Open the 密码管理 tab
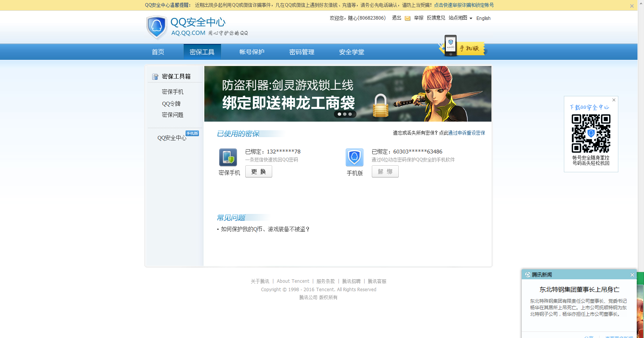This screenshot has height=338, width=644. click(302, 52)
